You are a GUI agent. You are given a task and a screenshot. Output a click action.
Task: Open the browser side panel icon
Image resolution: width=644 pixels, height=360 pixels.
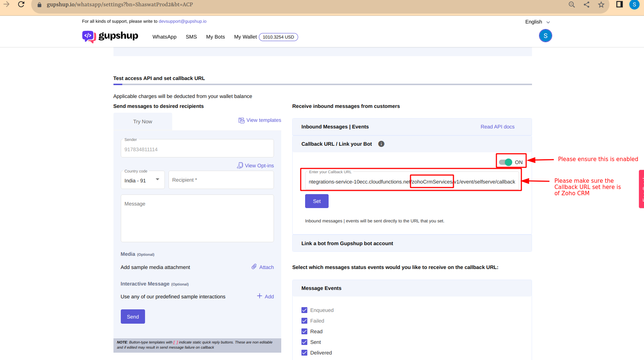(x=619, y=4)
